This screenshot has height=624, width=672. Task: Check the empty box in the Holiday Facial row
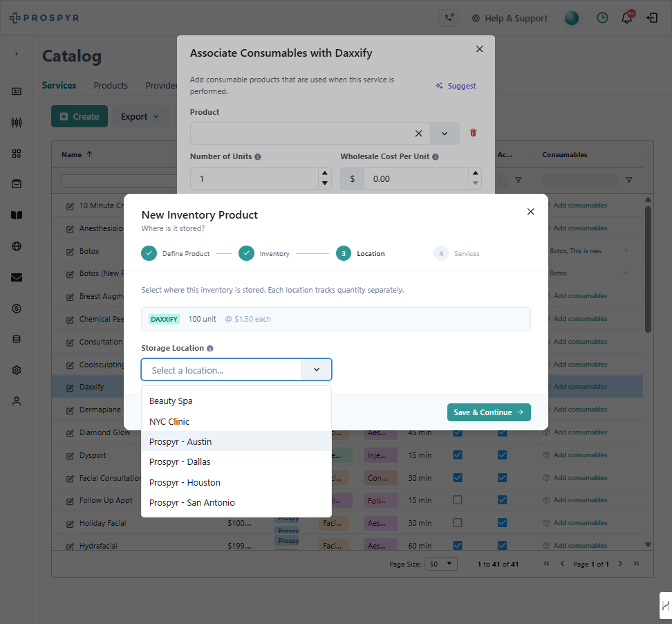(x=458, y=522)
